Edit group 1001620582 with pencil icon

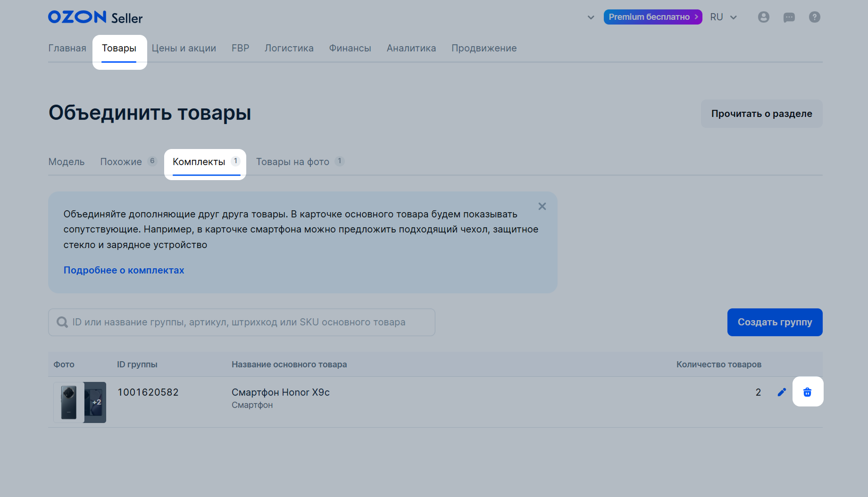click(782, 392)
